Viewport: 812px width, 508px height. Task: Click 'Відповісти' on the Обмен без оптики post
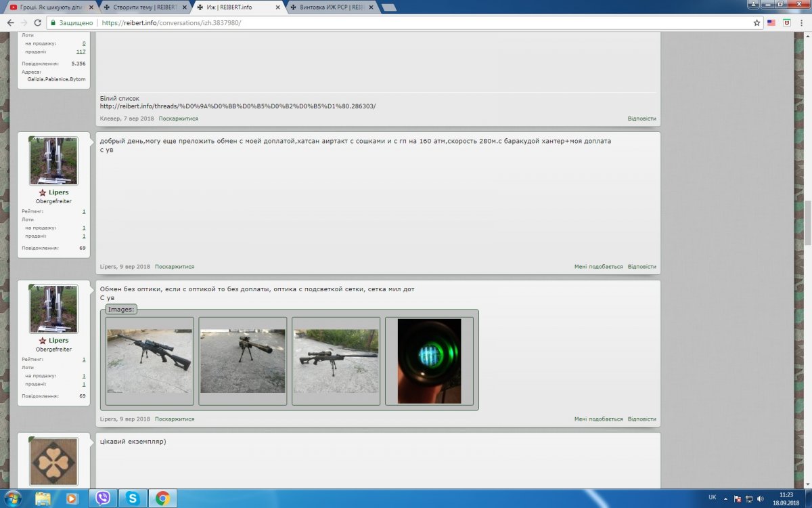641,419
